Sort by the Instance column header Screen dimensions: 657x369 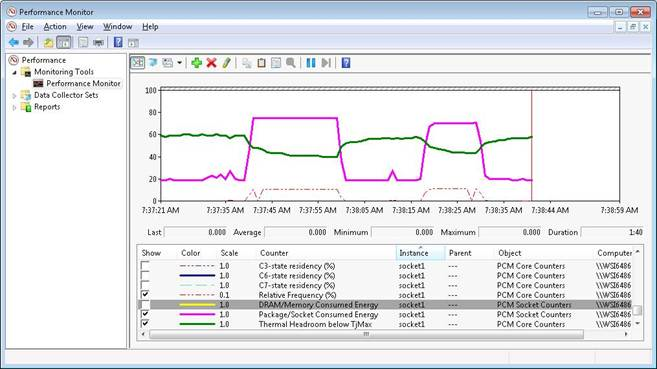point(420,253)
